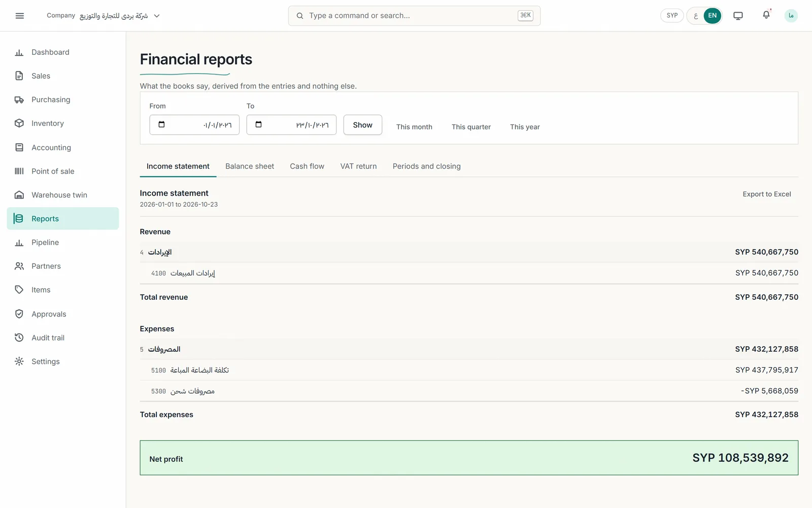Click the Net profit SYP 108,539,892 value
Screen dimensions: 812x508
click(740, 458)
